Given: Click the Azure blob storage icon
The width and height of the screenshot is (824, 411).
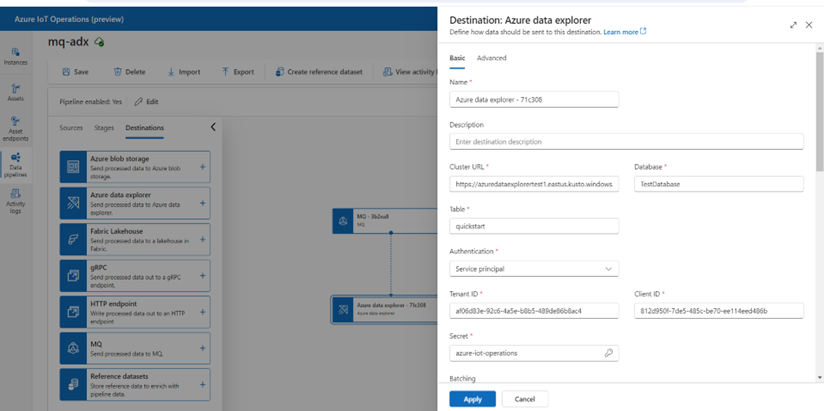Looking at the screenshot, I should point(73,167).
